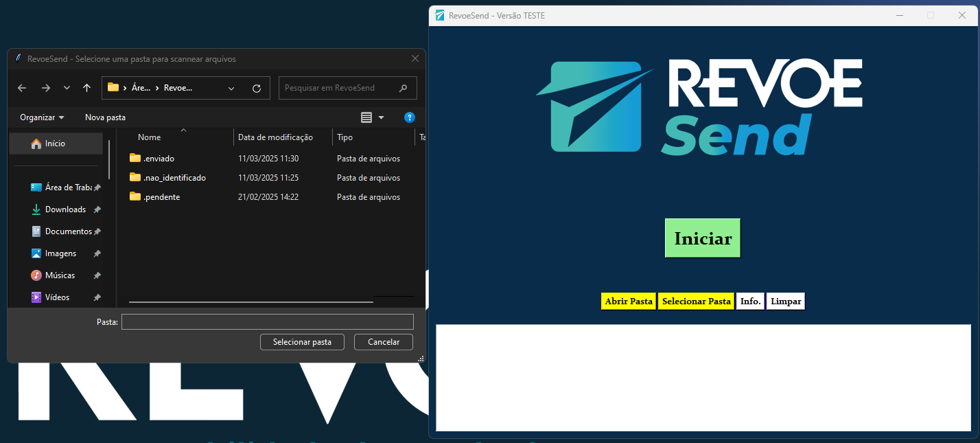The width and height of the screenshot is (980, 443).
Task: Open recent locations chevron in dialog
Action: (67, 88)
